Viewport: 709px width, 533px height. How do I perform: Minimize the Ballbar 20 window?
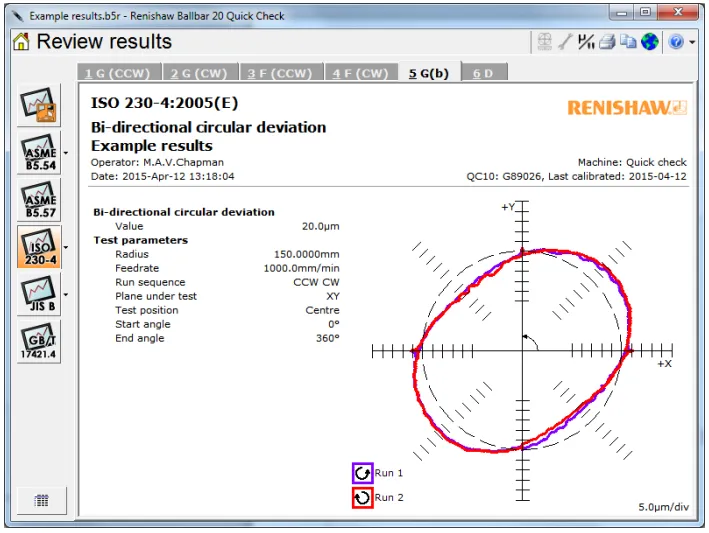point(621,13)
